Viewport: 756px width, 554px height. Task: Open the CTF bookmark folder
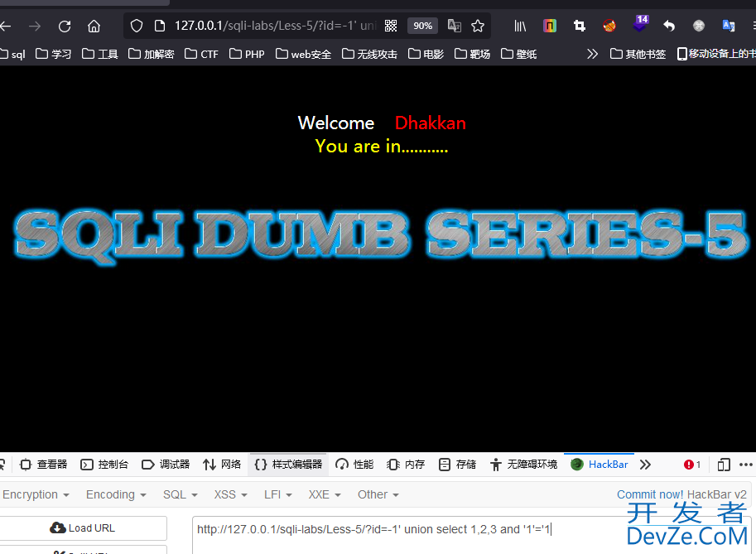[201, 54]
